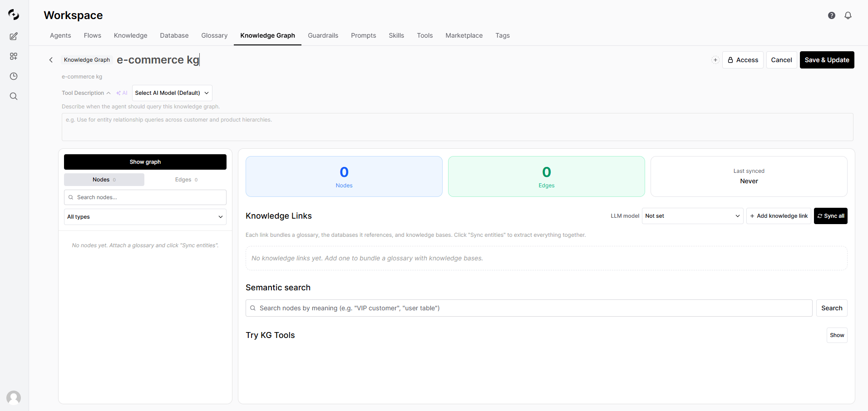
Task: Click the Last synced card
Action: [x=749, y=176]
